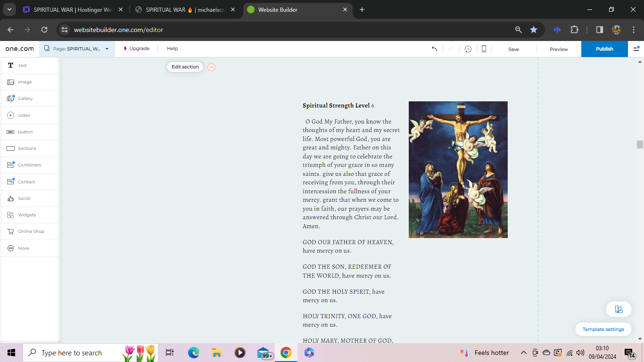Click the Spiritual Strength Level heading
Screen dimensions: 644x362
[339, 106]
